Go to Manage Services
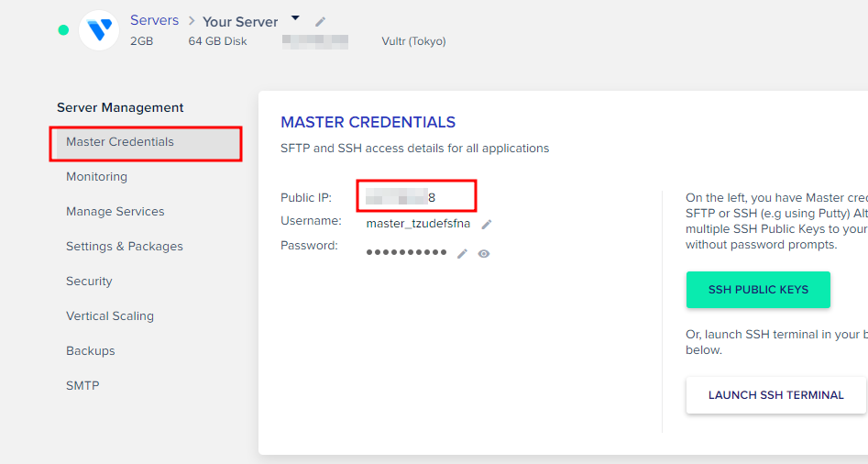This screenshot has width=868, height=464. 115,212
